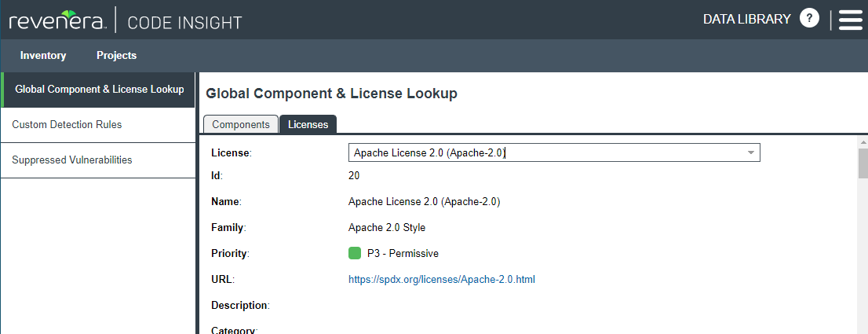Viewport: 868px width, 334px height.
Task: Click the Description field label
Action: [240, 305]
